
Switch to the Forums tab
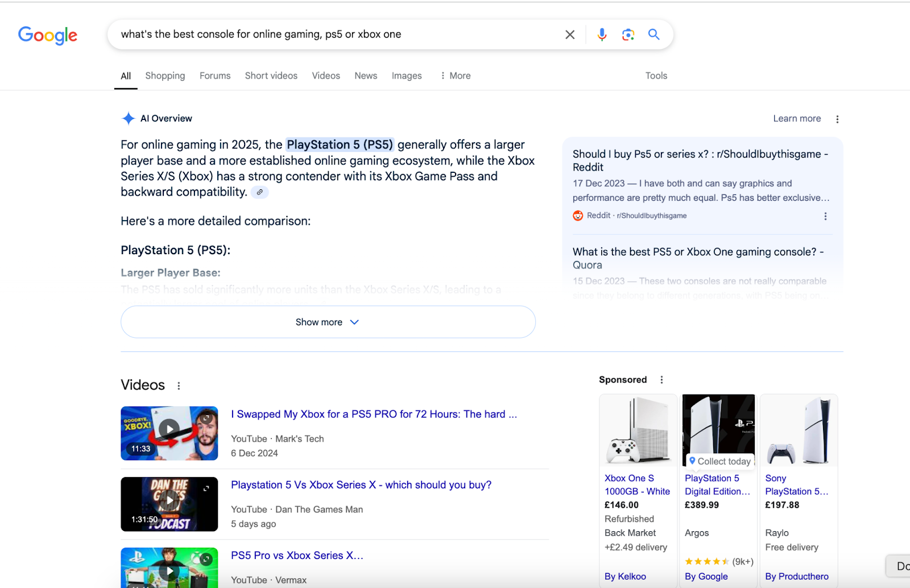click(x=215, y=76)
